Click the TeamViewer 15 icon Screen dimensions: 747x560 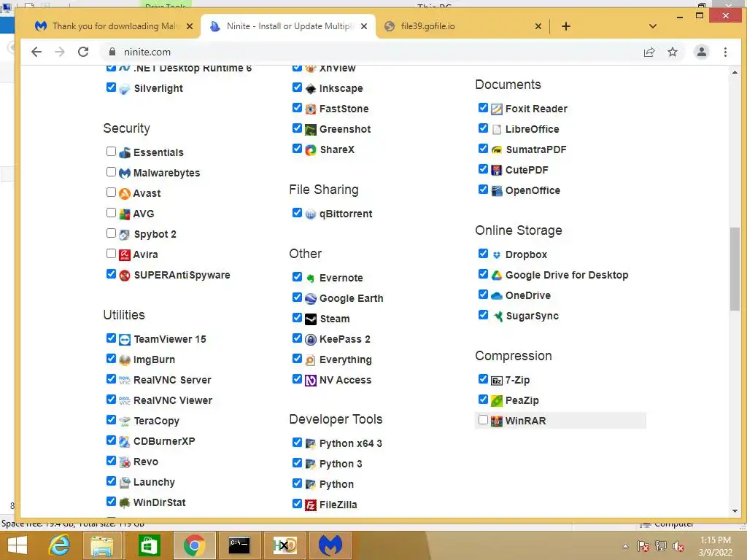[124, 340]
